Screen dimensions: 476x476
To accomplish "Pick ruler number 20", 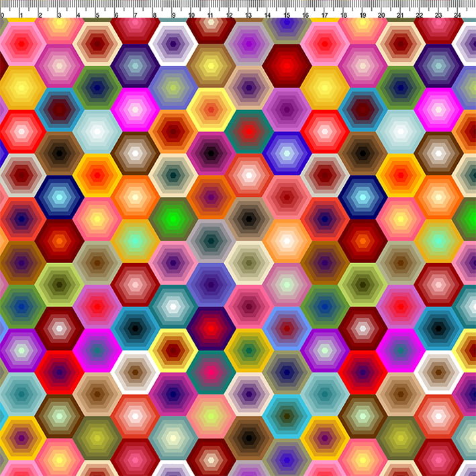I will (x=381, y=15).
